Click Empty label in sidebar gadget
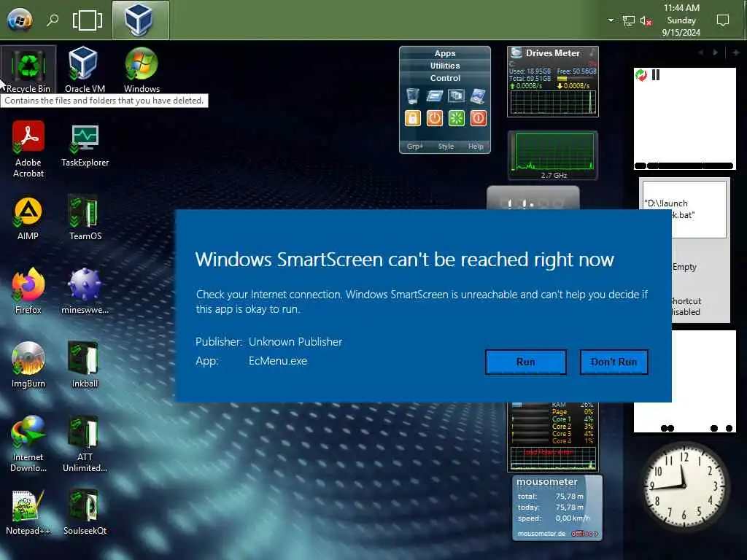Screen dimensions: 747x560 684,267
